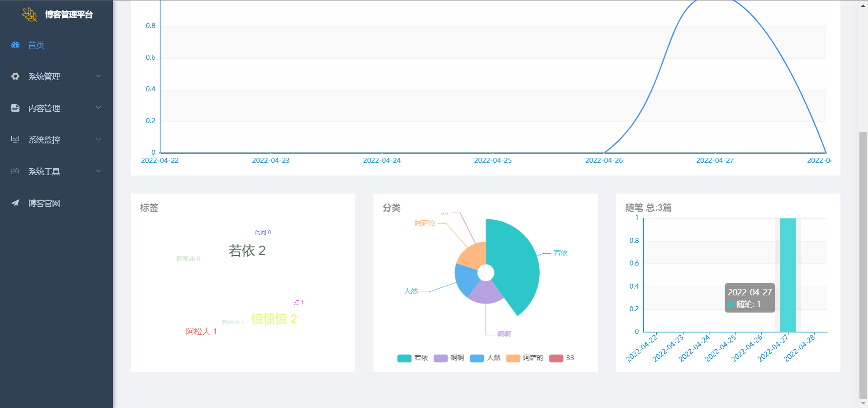Open the 系统工具 menu
The image size is (868, 408).
coord(44,172)
